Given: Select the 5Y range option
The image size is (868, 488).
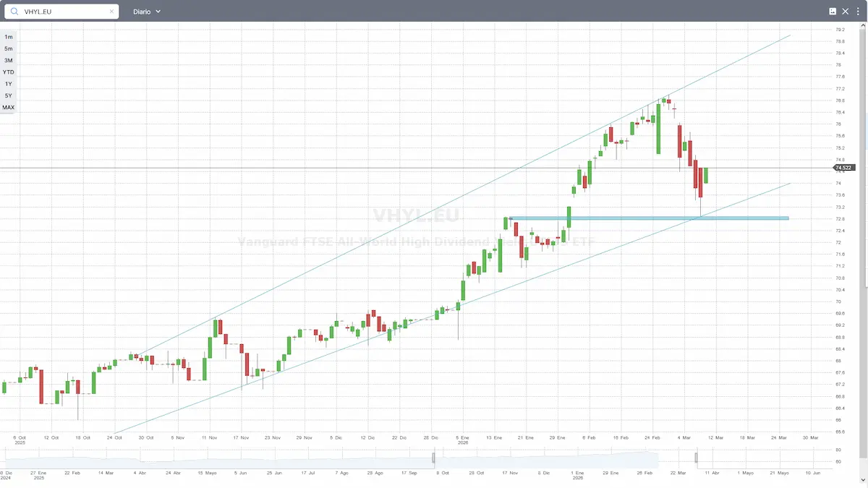Looking at the screenshot, I should click(x=8, y=95).
